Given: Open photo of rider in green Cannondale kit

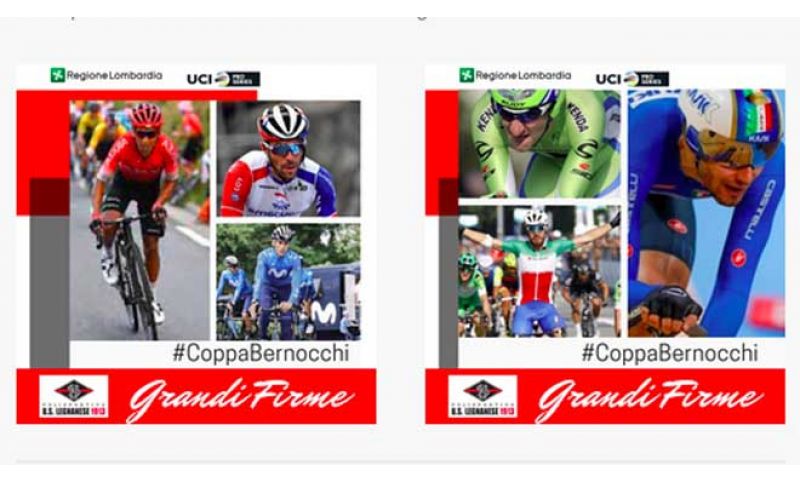Looking at the screenshot, I should 540,144.
